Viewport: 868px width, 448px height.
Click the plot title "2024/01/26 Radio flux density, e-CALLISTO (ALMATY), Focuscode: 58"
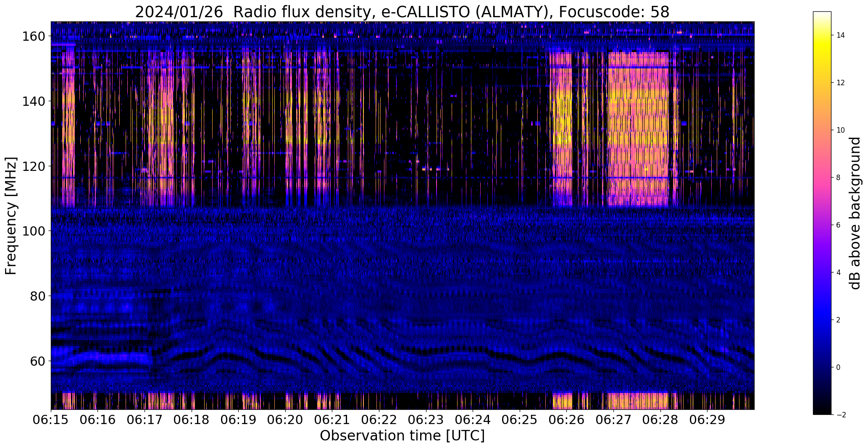click(402, 12)
